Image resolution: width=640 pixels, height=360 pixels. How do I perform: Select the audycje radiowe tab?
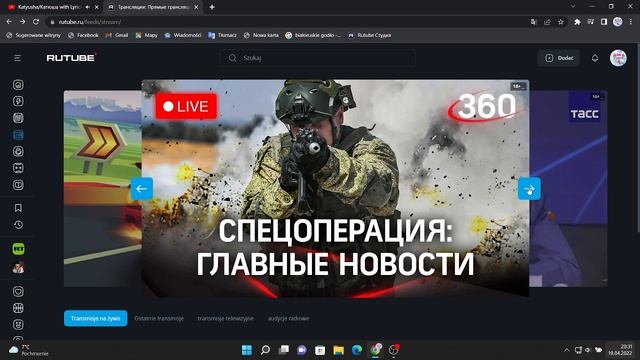tap(288, 318)
